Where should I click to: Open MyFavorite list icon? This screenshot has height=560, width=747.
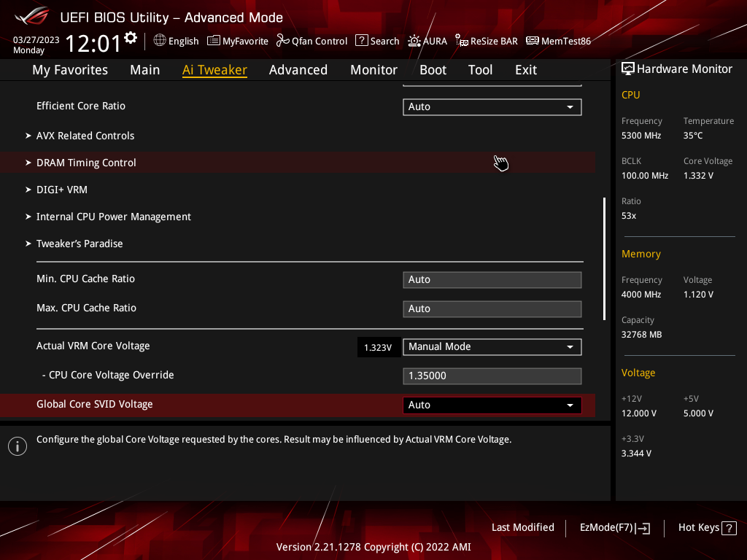pos(214,41)
